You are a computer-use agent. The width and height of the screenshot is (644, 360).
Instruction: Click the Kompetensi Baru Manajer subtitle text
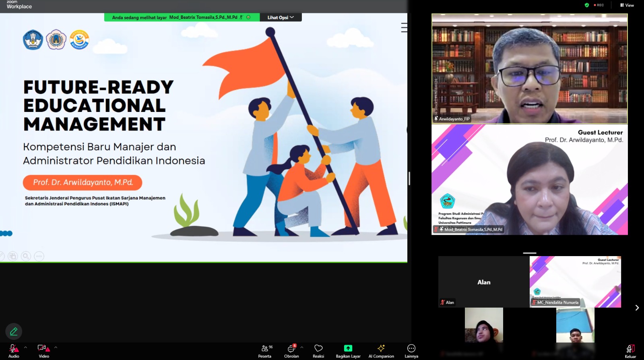pos(114,153)
